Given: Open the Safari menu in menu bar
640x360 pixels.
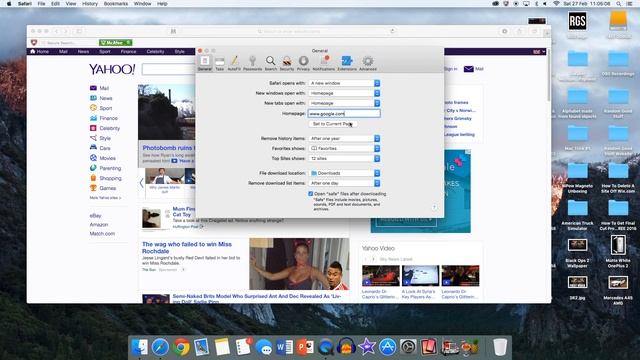Looking at the screenshot, I should [24, 4].
